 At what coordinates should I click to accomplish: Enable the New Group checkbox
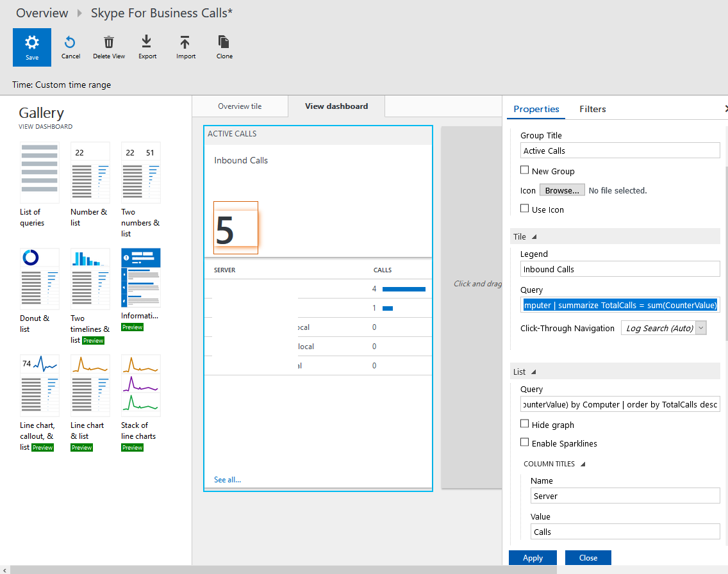[525, 170]
